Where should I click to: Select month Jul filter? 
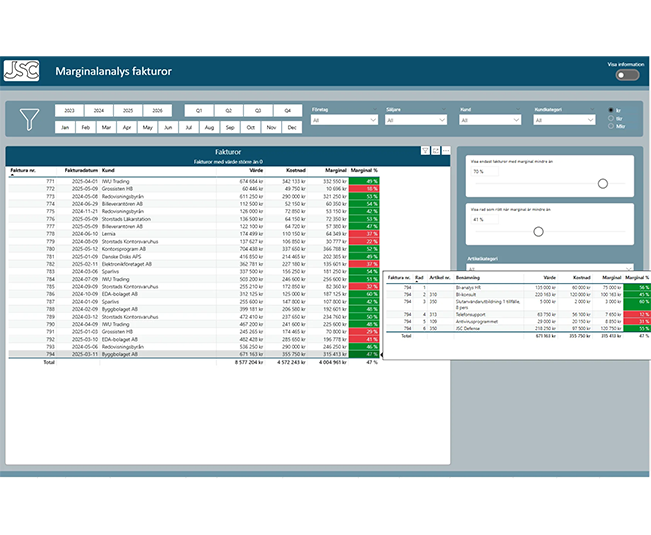[x=189, y=127]
